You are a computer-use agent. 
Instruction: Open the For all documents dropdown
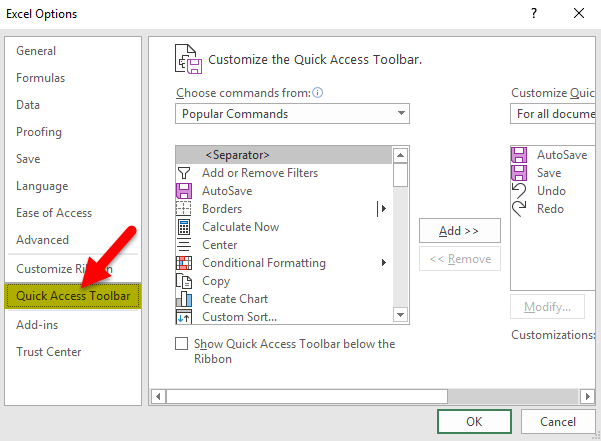pos(553,114)
